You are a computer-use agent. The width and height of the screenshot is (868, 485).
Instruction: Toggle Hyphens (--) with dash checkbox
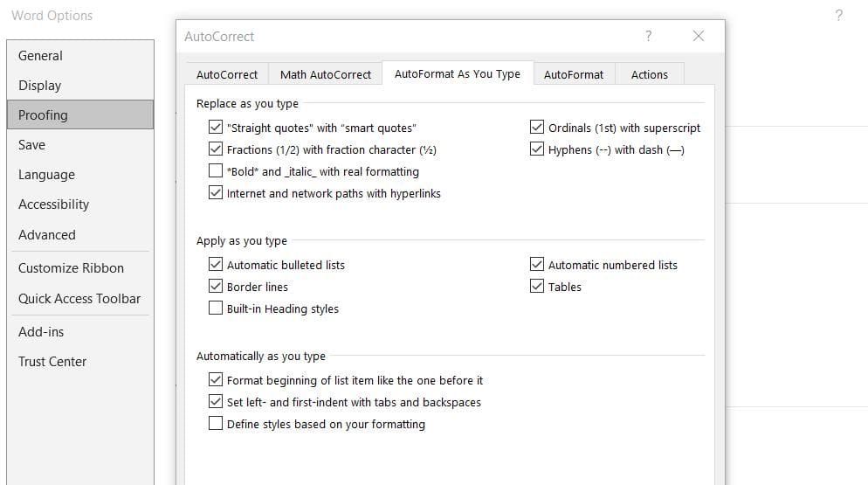coord(537,149)
